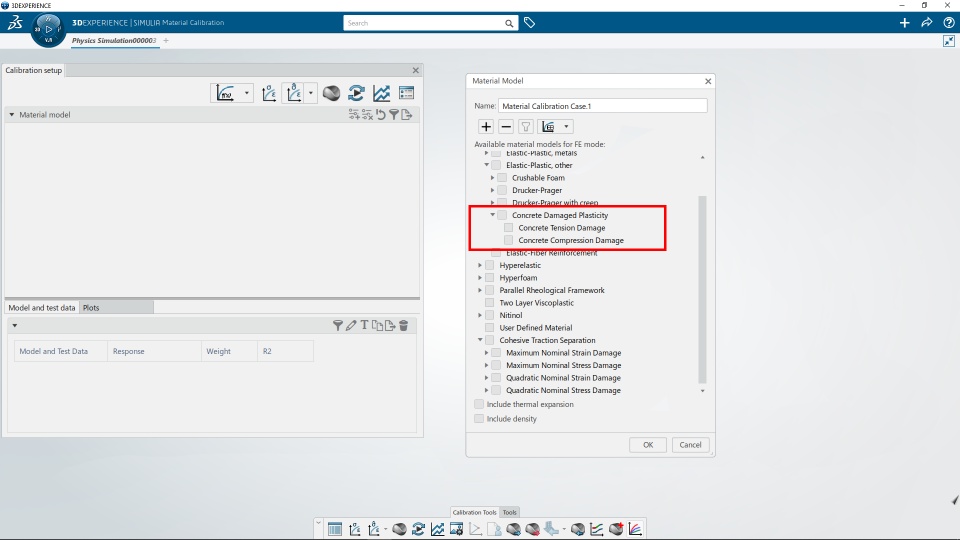Click the pencil edit icon in Model and test data toolbar
Screen dimensions: 960x540
351,326
